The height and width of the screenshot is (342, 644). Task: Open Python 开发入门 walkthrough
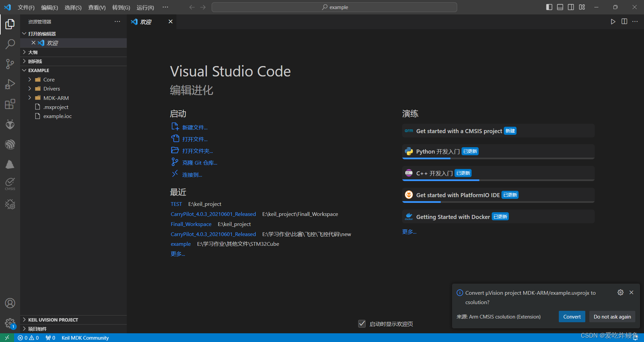pos(498,152)
